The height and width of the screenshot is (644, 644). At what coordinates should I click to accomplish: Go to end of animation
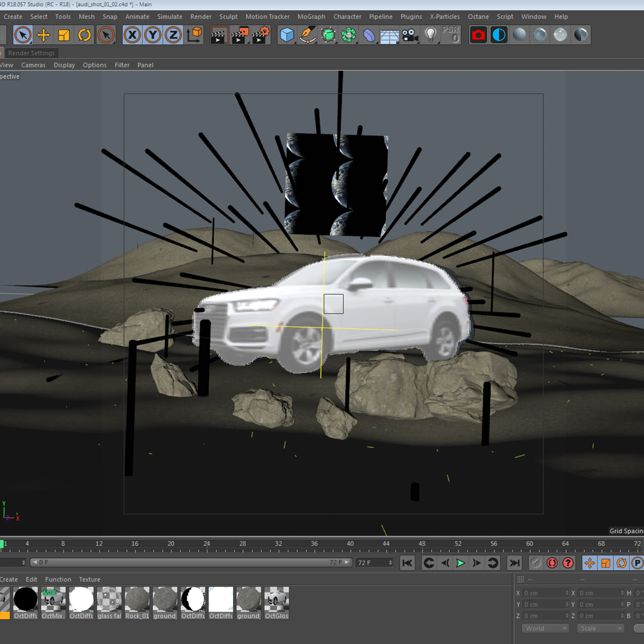[x=515, y=563]
